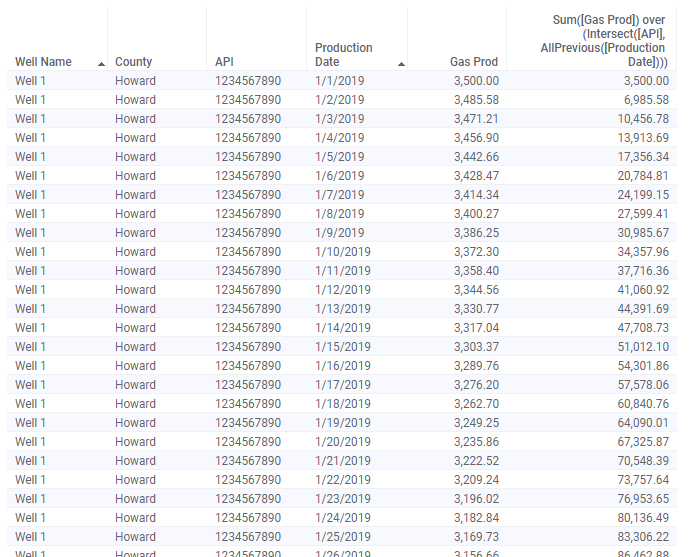
Task: Click Gas Prod value 3,169.73
Action: (476, 536)
